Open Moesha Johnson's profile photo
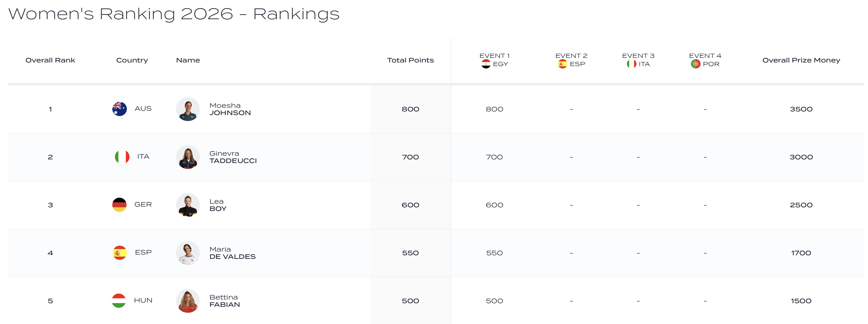 pos(188,109)
